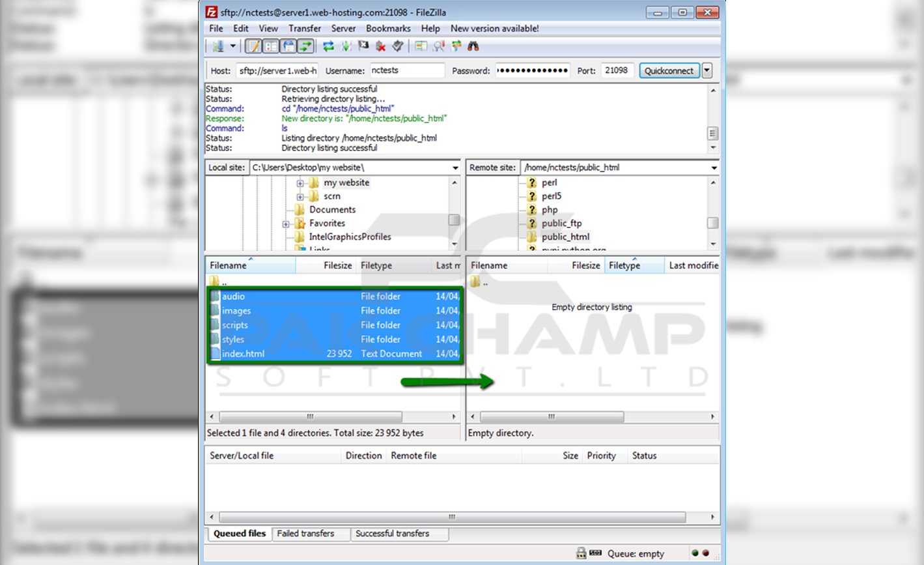Click the Host input field
The width and height of the screenshot is (924, 565).
click(x=277, y=70)
